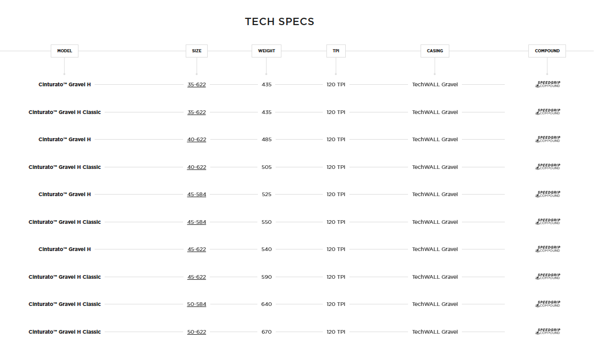Click SpeedGrip logo in 50-584 row

pyautogui.click(x=548, y=304)
